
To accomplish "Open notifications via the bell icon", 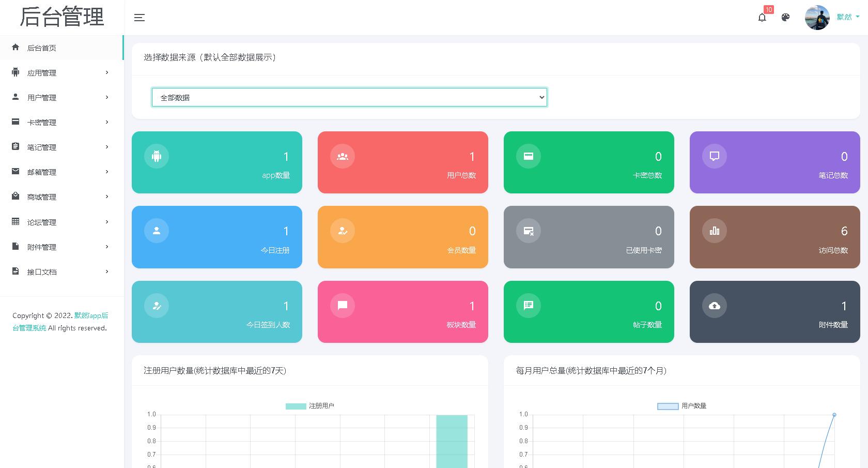I will click(x=762, y=18).
